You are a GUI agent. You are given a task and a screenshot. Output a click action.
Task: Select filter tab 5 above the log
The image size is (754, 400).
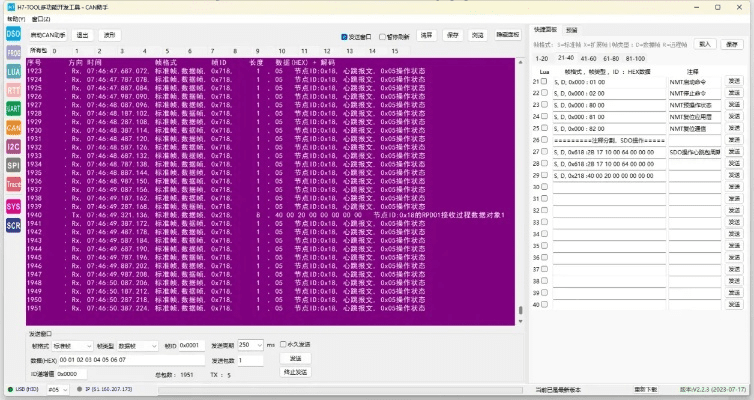[x=167, y=51]
